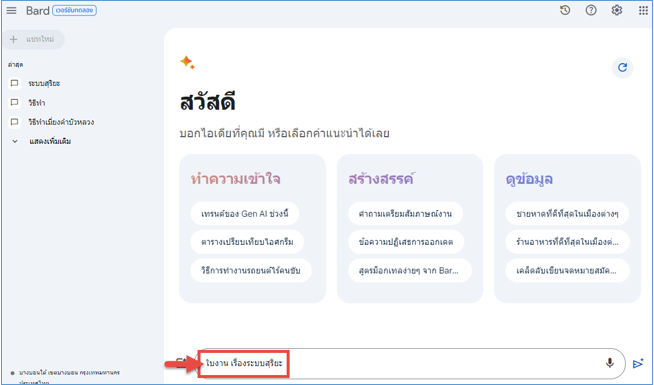Click the microphone voice input icon

(609, 363)
